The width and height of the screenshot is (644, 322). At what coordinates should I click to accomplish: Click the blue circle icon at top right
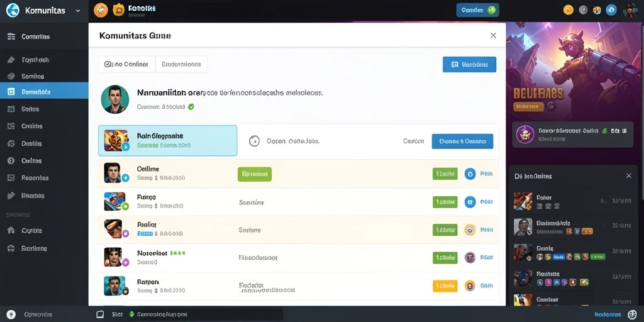[611, 10]
